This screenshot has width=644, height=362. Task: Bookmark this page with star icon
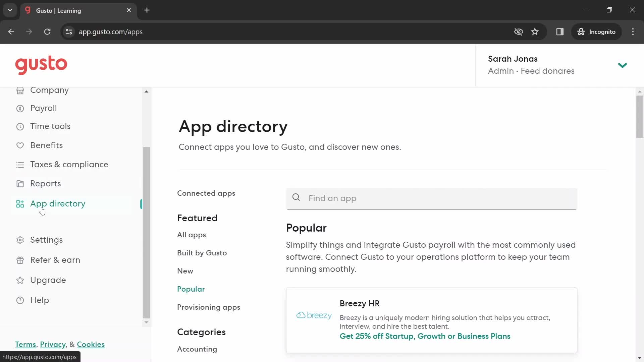click(x=535, y=32)
